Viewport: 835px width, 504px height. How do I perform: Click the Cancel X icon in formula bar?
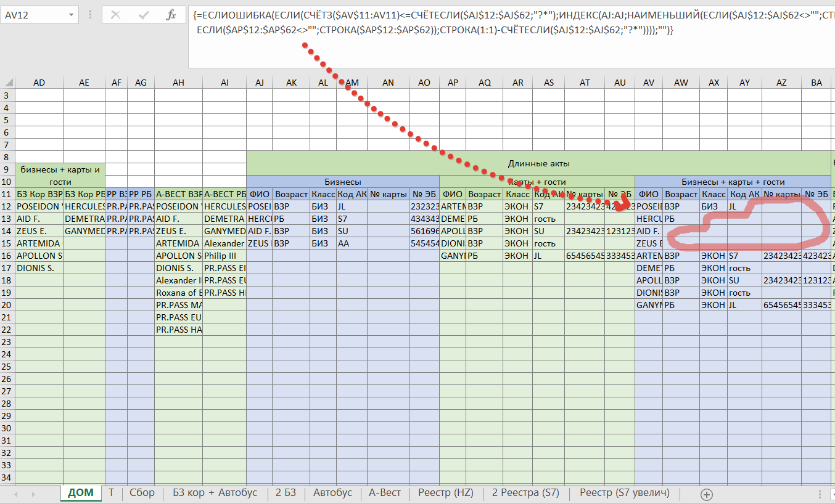pyautogui.click(x=115, y=15)
